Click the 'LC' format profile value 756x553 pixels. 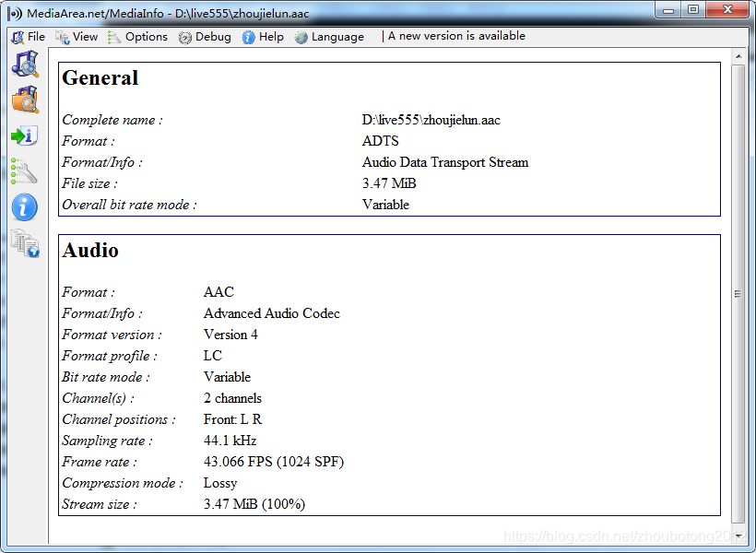click(213, 356)
